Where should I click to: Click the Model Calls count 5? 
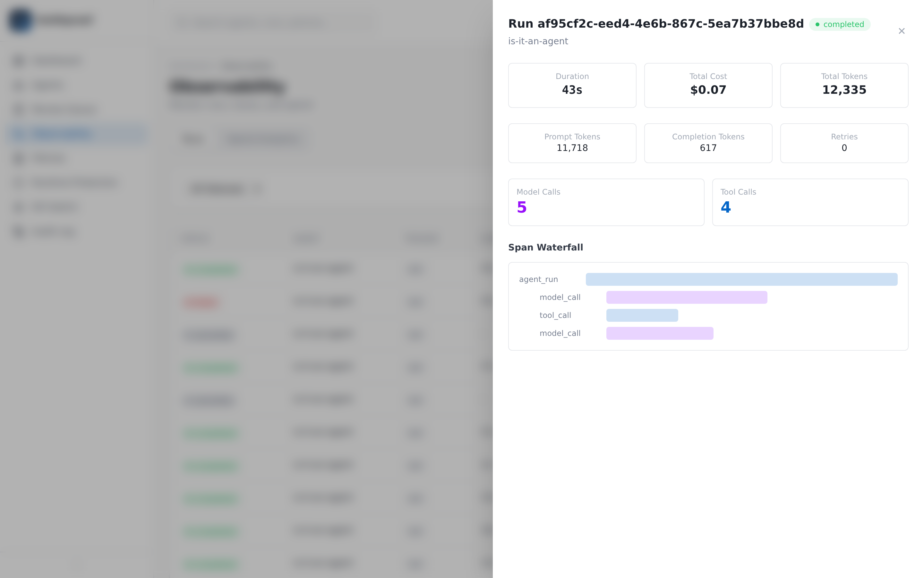click(522, 207)
